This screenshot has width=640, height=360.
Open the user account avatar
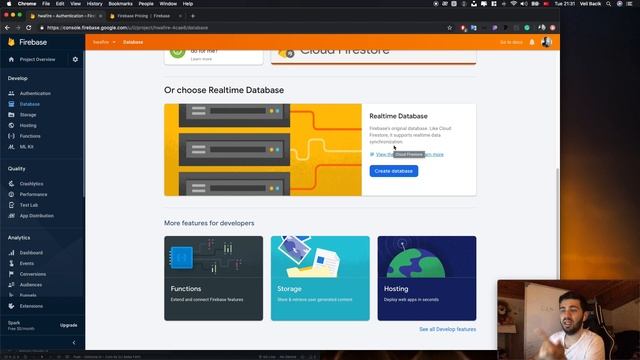[x=547, y=42]
